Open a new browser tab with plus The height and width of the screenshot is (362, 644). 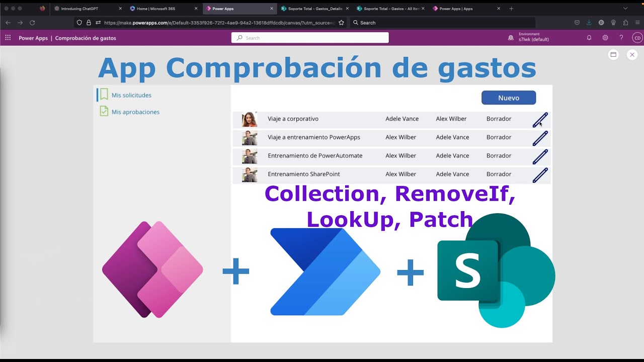511,9
